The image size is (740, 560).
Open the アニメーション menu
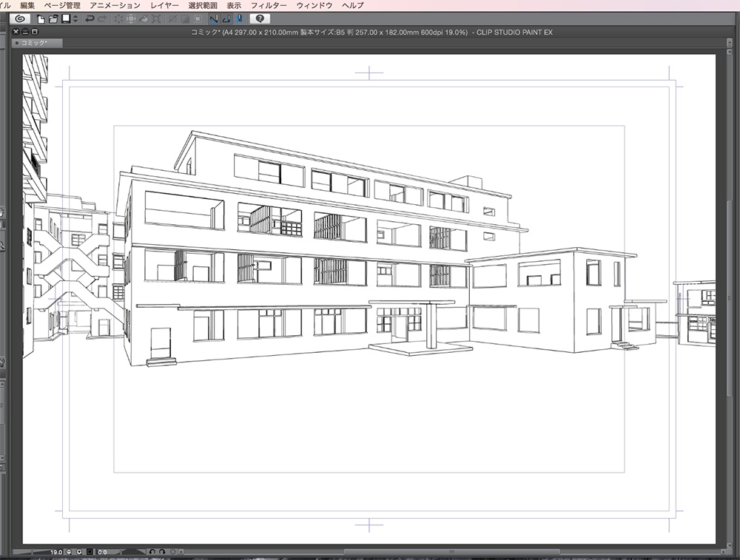coord(115,5)
